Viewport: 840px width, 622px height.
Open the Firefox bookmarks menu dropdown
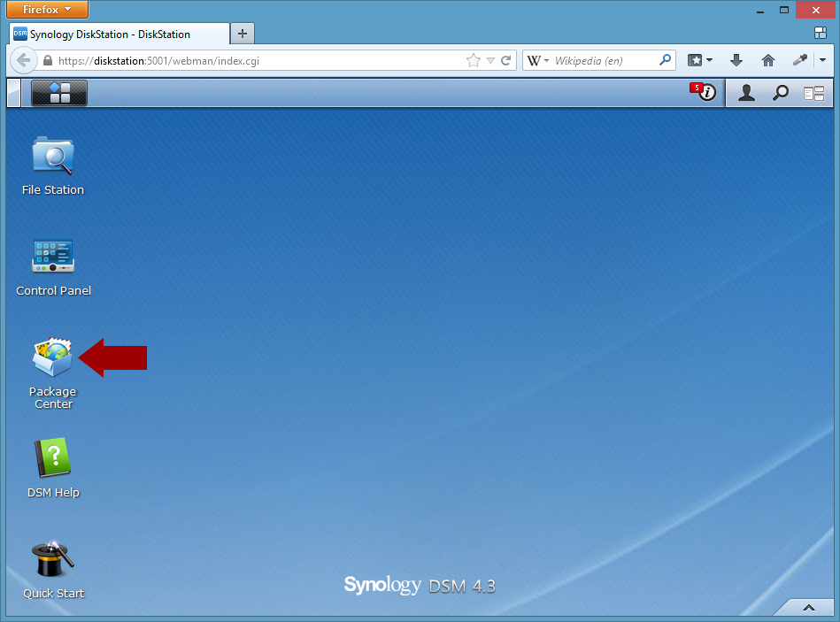coord(699,60)
